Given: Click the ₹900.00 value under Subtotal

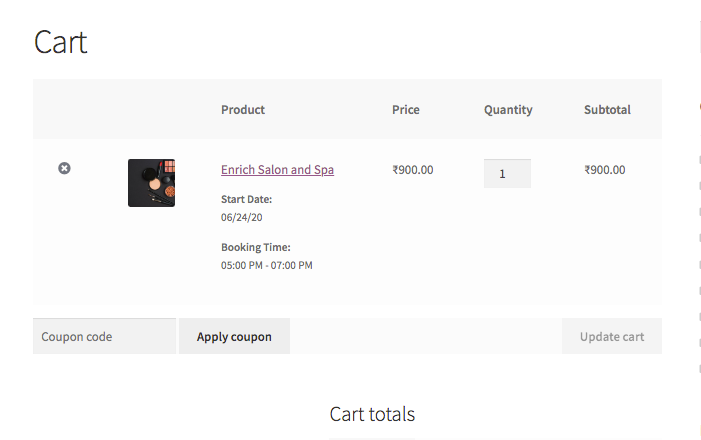Looking at the screenshot, I should (605, 170).
